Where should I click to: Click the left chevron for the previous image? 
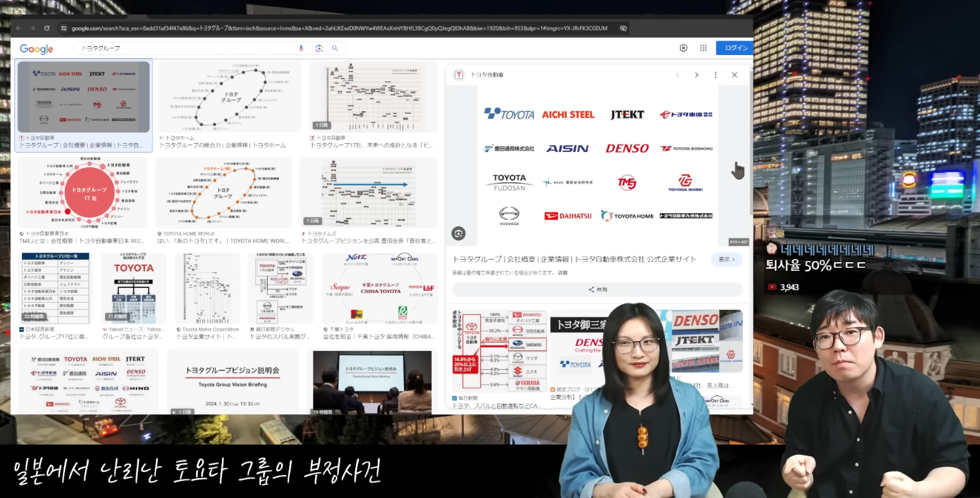point(678,74)
